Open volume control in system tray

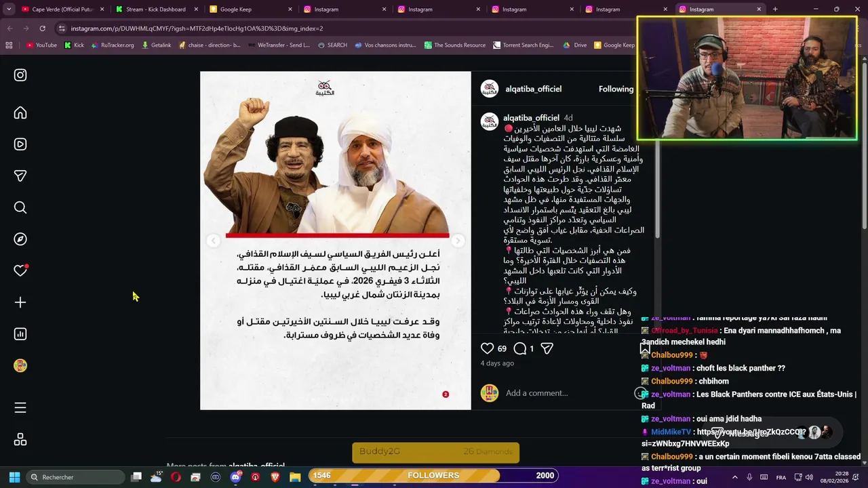[x=810, y=477]
